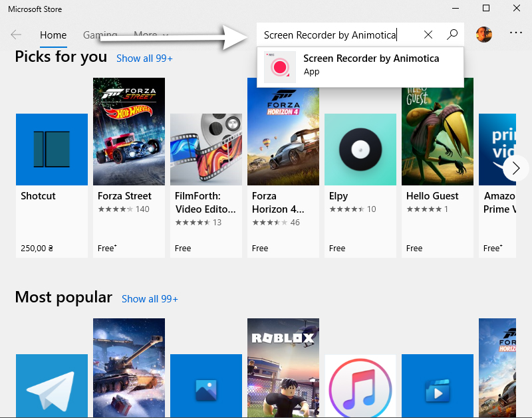Open the Hello Guest tile

438,168
